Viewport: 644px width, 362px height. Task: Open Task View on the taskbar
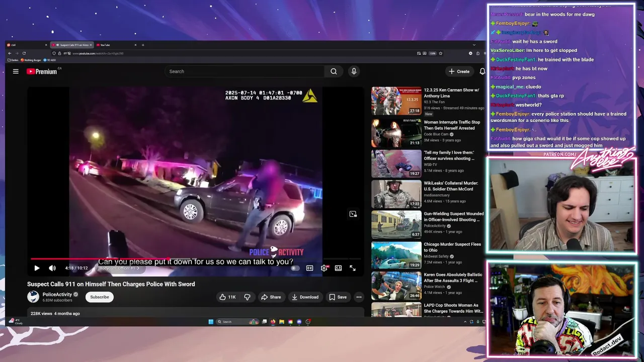tap(265, 322)
